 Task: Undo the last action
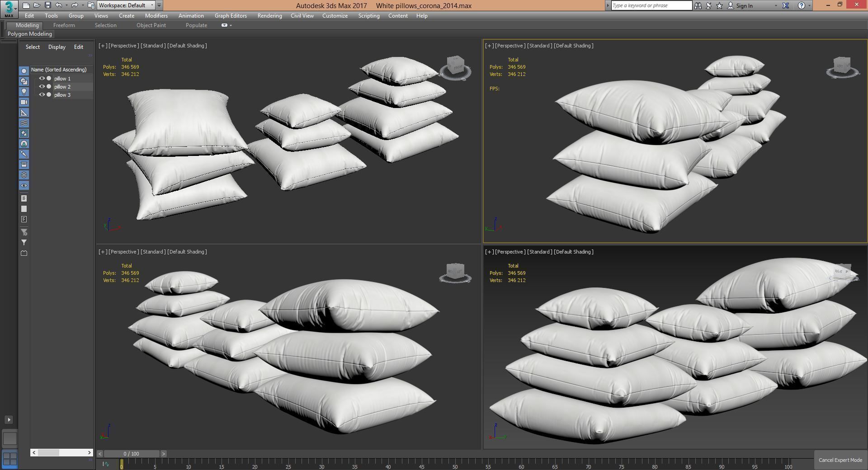pyautogui.click(x=59, y=5)
